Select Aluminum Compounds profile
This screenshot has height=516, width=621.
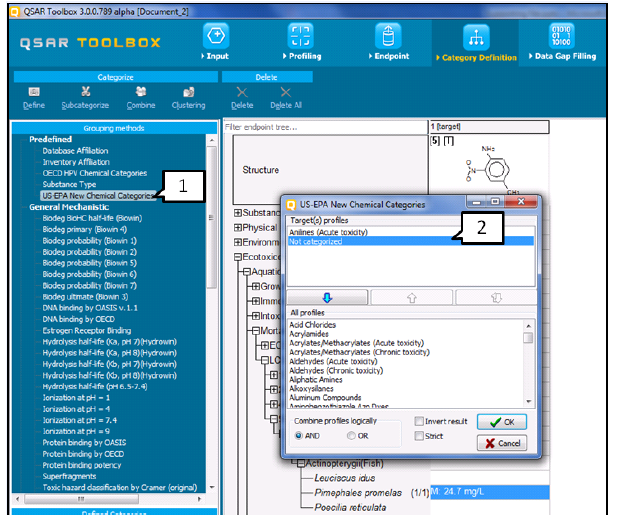click(x=325, y=397)
